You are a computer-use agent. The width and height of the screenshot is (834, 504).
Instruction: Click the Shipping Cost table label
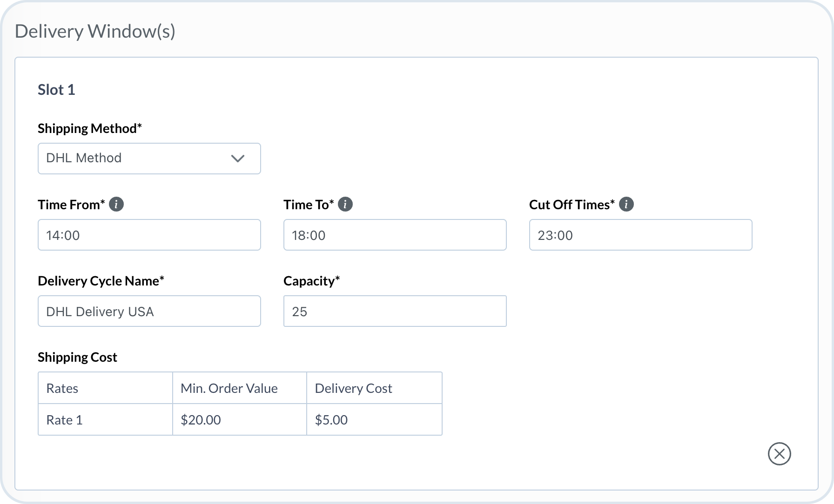pyautogui.click(x=77, y=357)
